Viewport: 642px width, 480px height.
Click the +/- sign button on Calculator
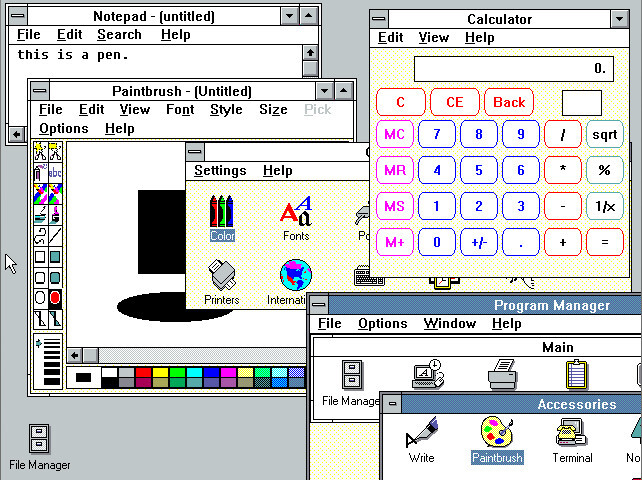pyautogui.click(x=479, y=242)
